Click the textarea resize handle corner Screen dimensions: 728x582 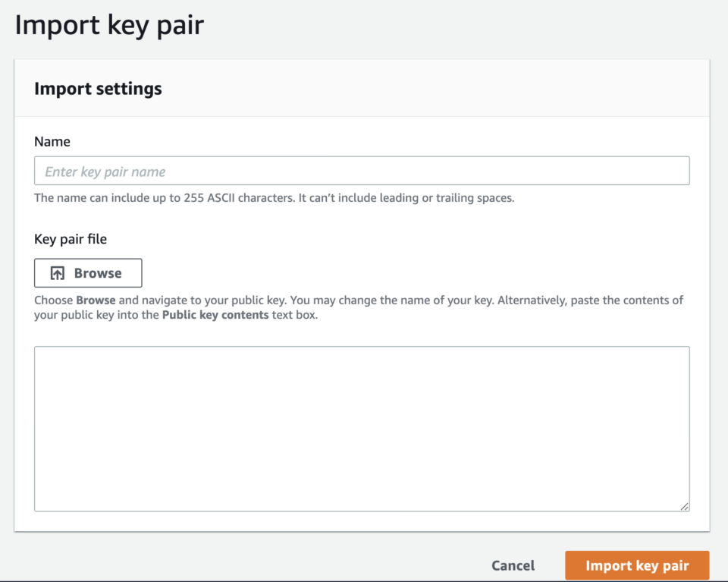[685, 507]
